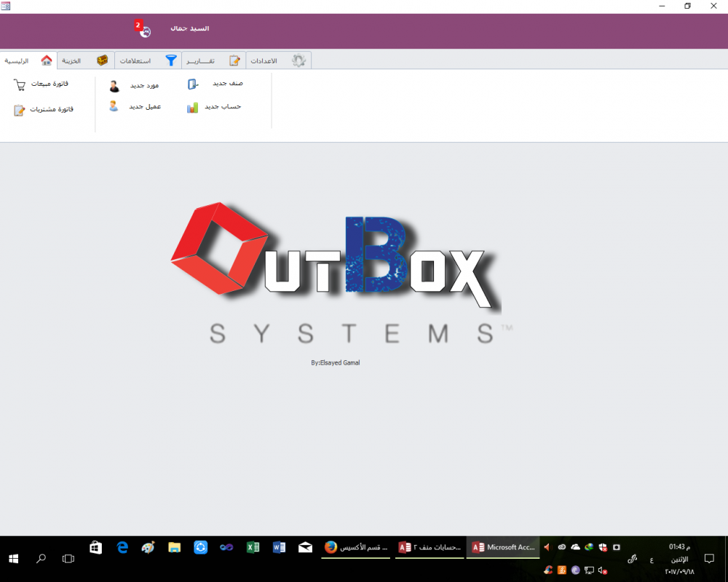This screenshot has height=582, width=728.
Task: Open the notifications globe icon with badge 2
Action: [x=143, y=29]
